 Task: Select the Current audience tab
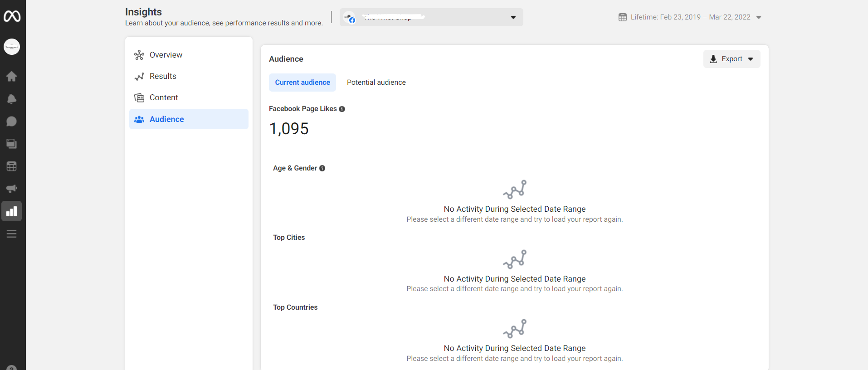(302, 83)
